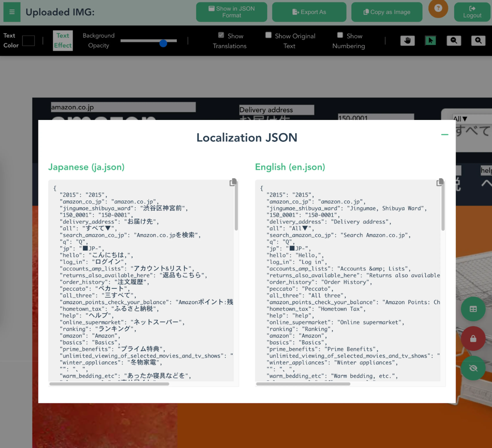Enable Show Original Text checkbox

coord(268,35)
